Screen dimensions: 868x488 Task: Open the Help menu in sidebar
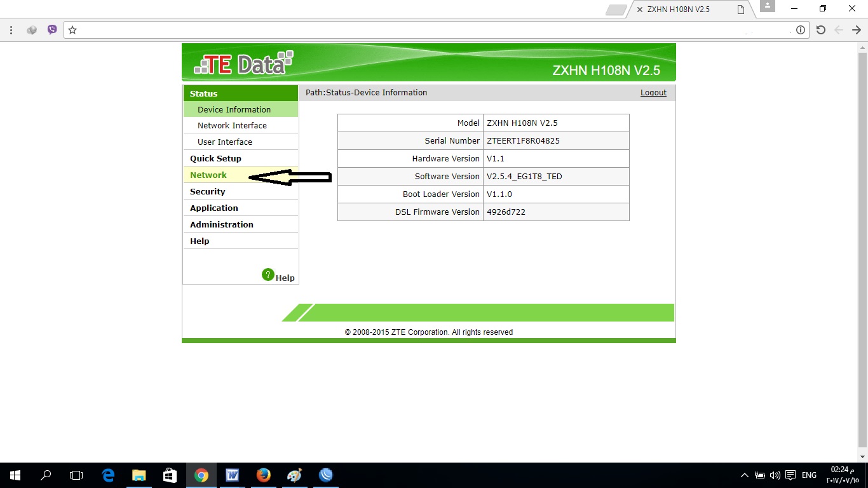tap(241, 241)
